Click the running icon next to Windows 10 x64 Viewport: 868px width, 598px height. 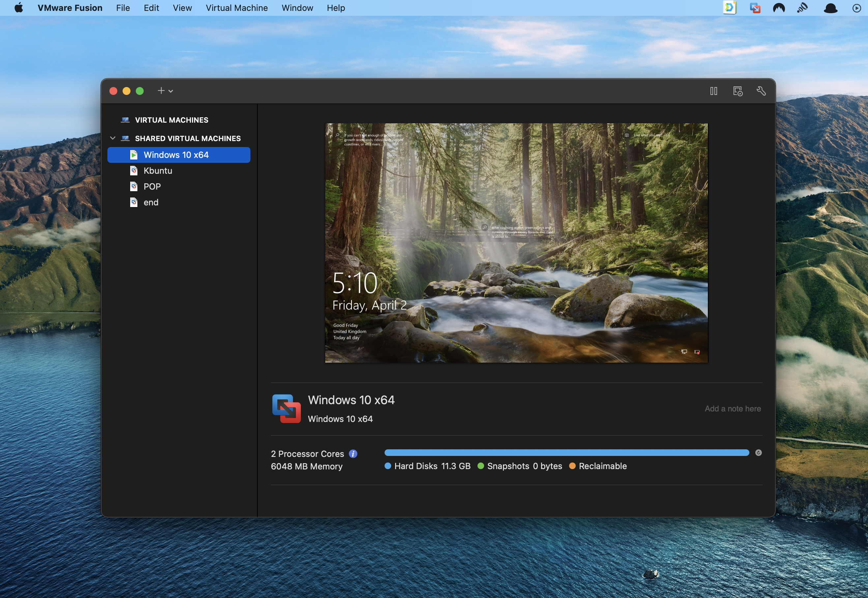(134, 155)
